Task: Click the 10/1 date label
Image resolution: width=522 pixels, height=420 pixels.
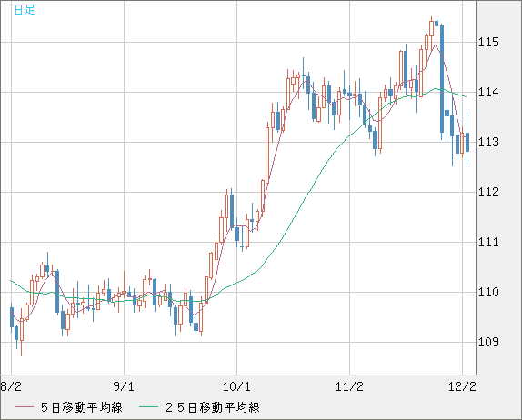Action: pyautogui.click(x=236, y=386)
